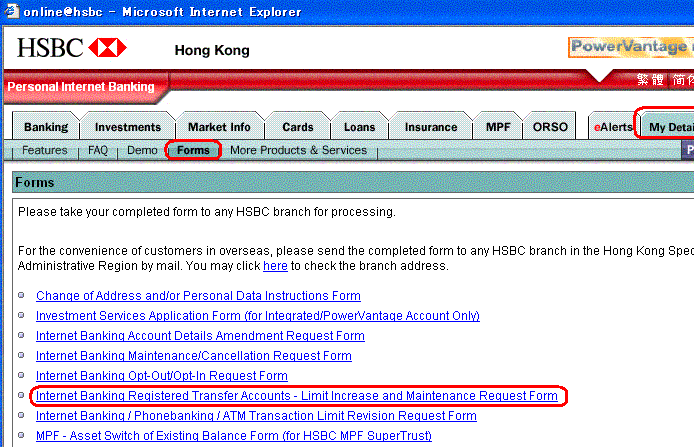Screen dimensions: 694x447
Task: Open the Investments tab
Action: coord(128,127)
